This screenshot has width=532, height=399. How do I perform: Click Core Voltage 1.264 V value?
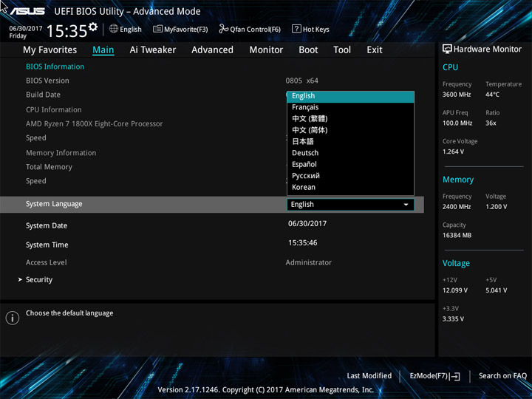tap(453, 151)
